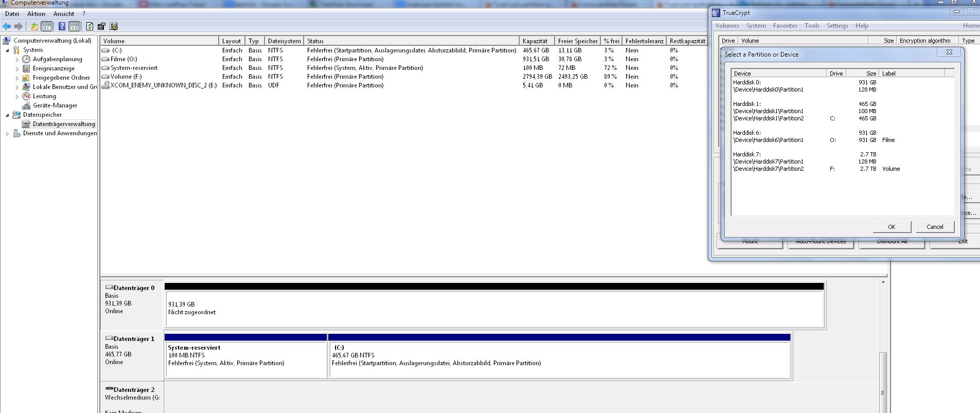The width and height of the screenshot is (980, 413).
Task: Close the Select a Partition or Device dialog
Action: point(949,52)
